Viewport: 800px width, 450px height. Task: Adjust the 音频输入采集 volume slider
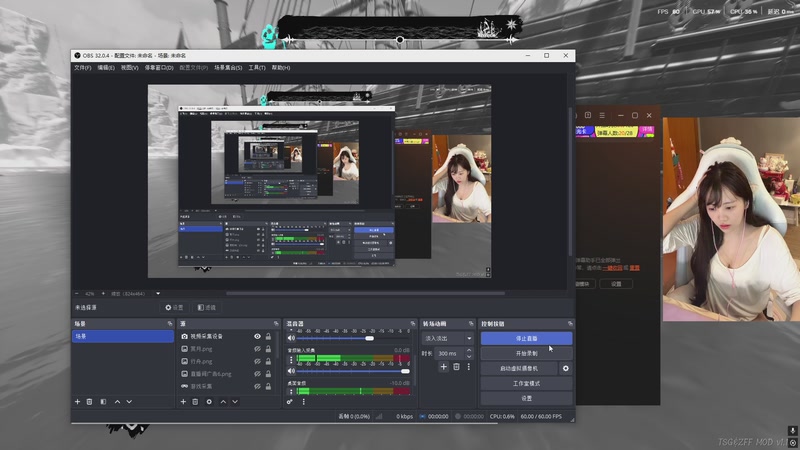(x=353, y=371)
